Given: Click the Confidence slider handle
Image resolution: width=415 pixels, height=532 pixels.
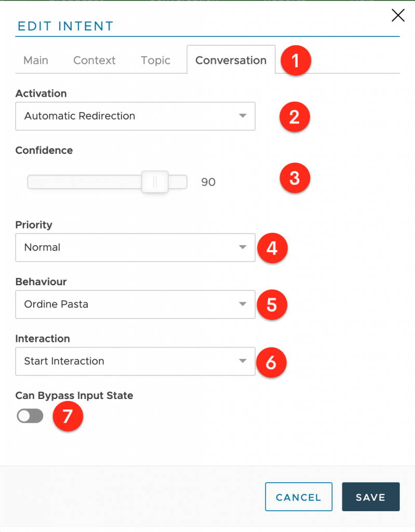Looking at the screenshot, I should point(155,182).
